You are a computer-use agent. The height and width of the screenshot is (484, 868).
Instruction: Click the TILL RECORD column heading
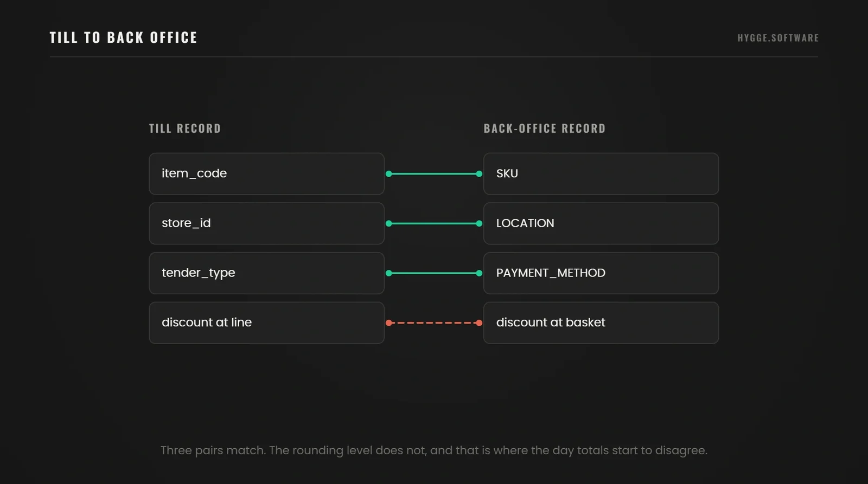click(185, 128)
